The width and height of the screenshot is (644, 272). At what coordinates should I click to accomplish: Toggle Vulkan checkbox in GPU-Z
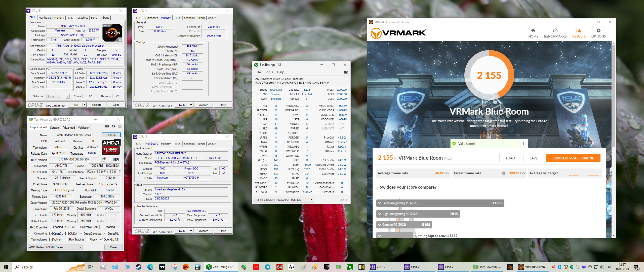pyautogui.click(x=51, y=240)
